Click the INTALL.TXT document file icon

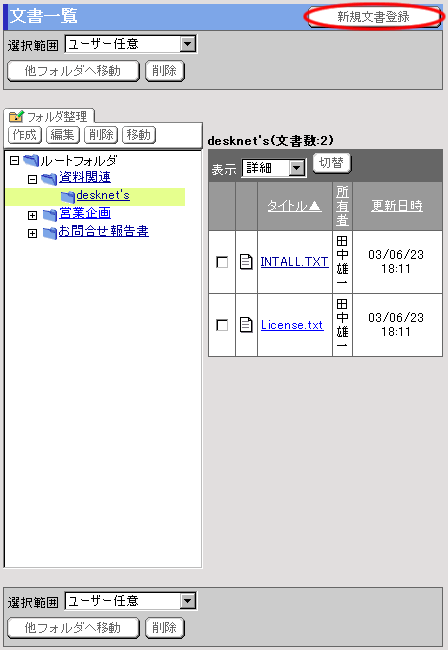coord(246,262)
